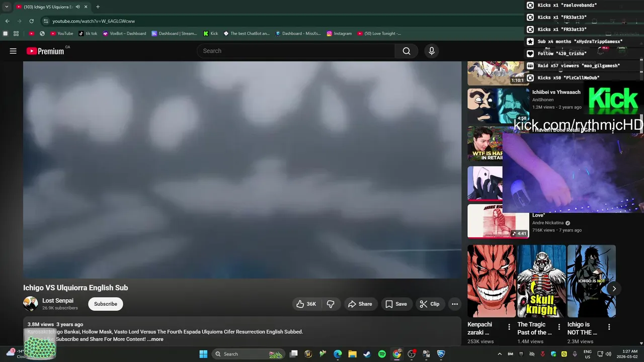The width and height of the screenshot is (644, 362).
Task: Save video to playlist
Action: pos(396,304)
